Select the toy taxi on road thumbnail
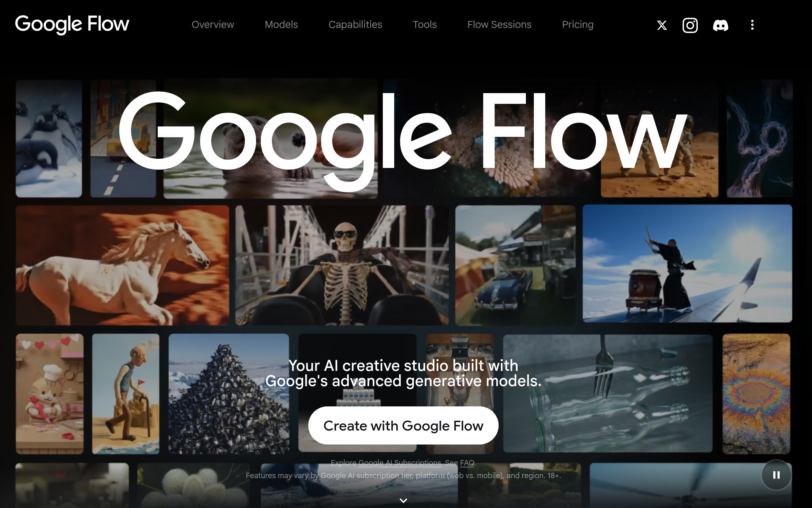 click(123, 138)
